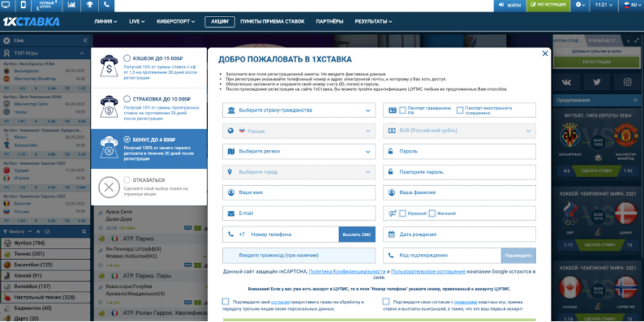Click the trophy icon in top bar
The height and width of the screenshot is (322, 644).
click(x=89, y=5)
